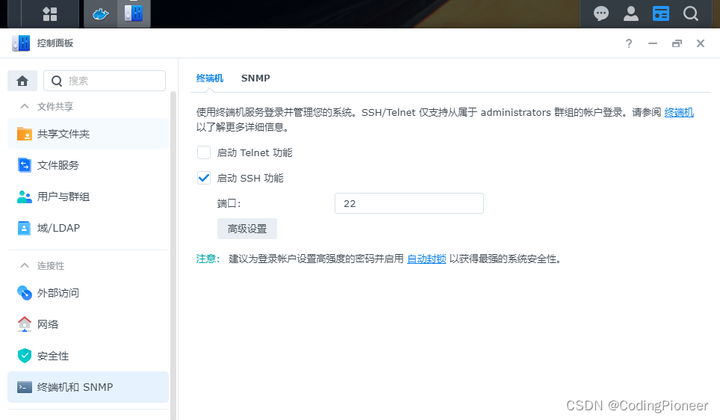Open help with the question mark

point(629,44)
